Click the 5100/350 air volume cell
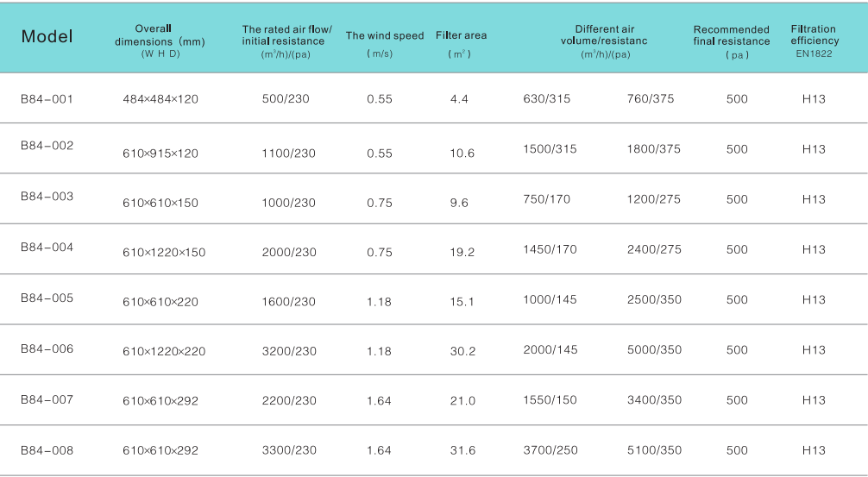Viewport: 868px width, 477px height. [653, 450]
